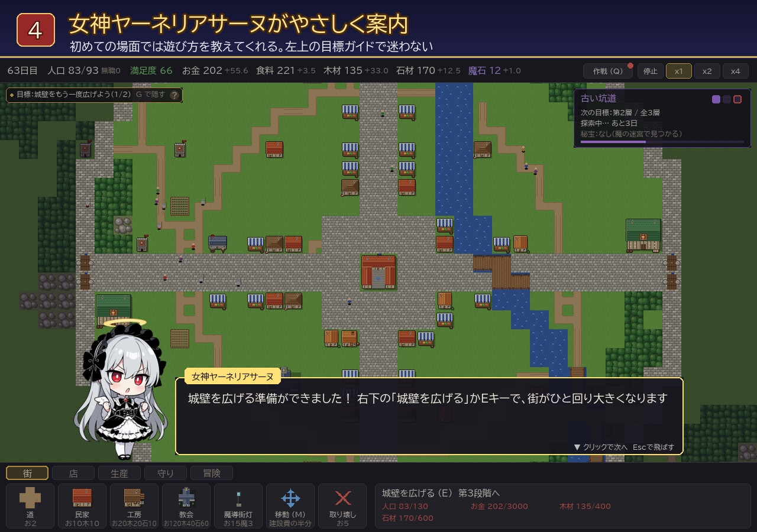Click the 目標 objective guide banner
The width and height of the screenshot is (757, 532).
[x=94, y=95]
